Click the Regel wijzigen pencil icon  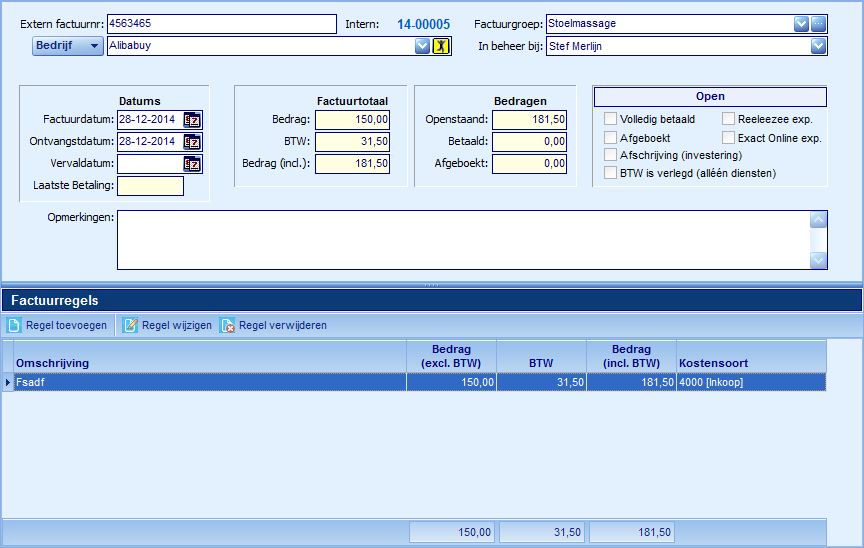point(130,325)
